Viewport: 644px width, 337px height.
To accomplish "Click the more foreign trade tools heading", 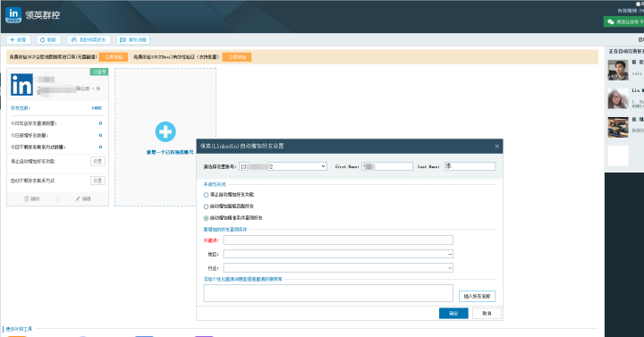I will 19,329.
